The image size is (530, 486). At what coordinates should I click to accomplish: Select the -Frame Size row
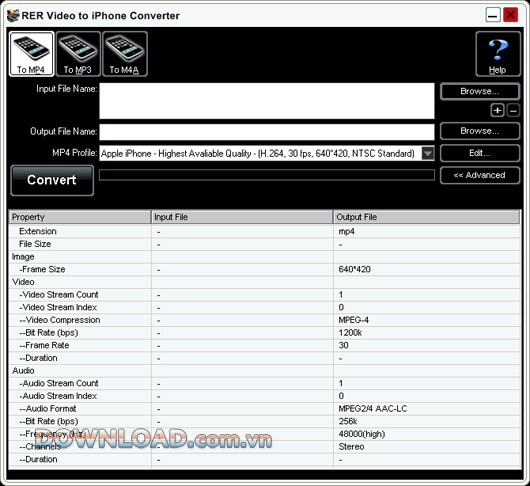click(265, 269)
